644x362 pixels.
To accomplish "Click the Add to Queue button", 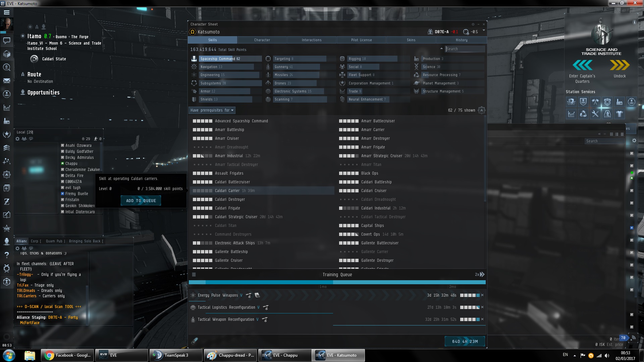I will click(x=141, y=200).
